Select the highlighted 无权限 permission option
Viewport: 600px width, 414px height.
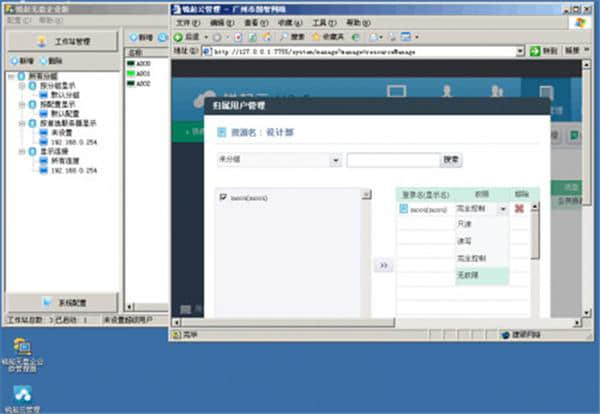coord(482,275)
